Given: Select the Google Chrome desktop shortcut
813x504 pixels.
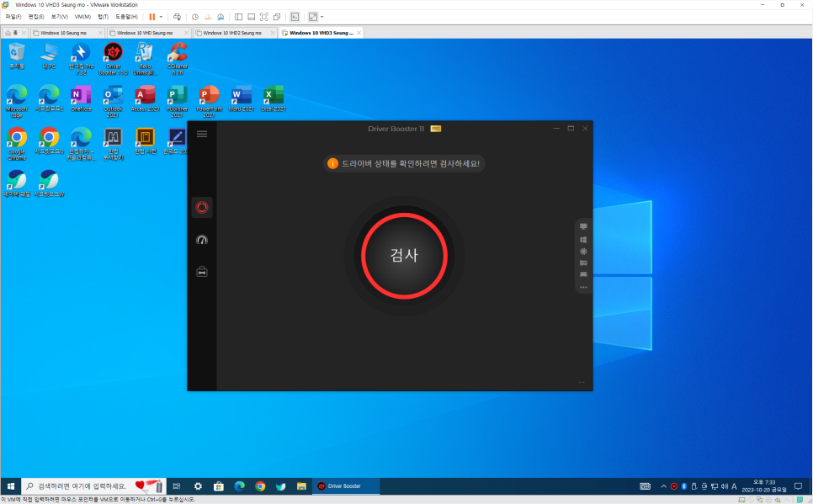Looking at the screenshot, I should [x=17, y=144].
